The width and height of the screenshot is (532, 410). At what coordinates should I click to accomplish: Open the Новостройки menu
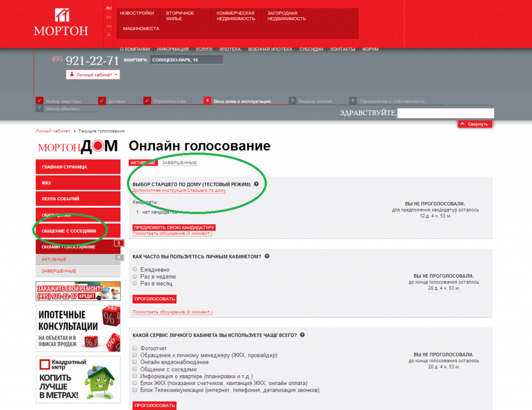click(x=137, y=13)
